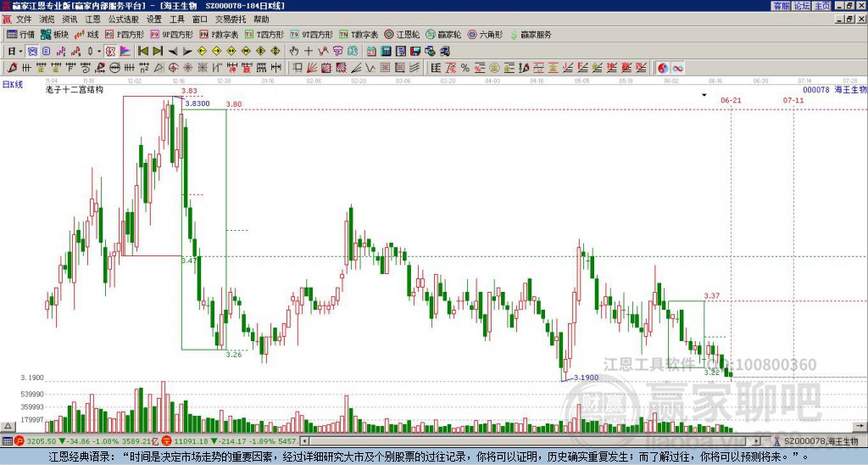Select the circle-with-cross target tool

pyautogui.click(x=173, y=68)
